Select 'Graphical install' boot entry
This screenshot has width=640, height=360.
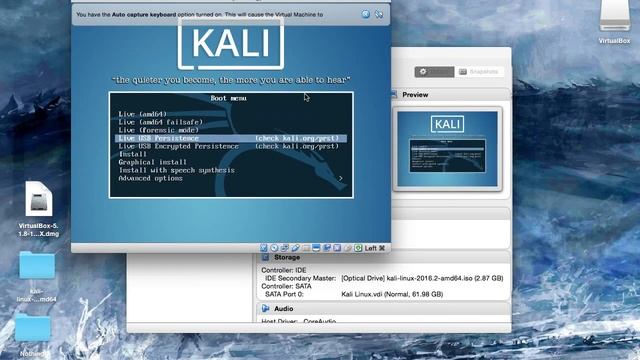click(153, 162)
